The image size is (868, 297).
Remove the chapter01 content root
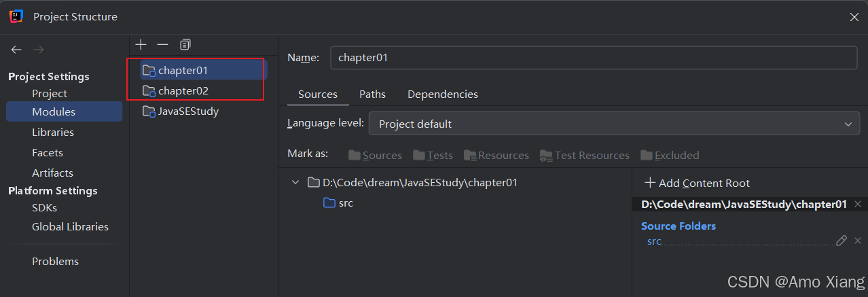pyautogui.click(x=858, y=204)
